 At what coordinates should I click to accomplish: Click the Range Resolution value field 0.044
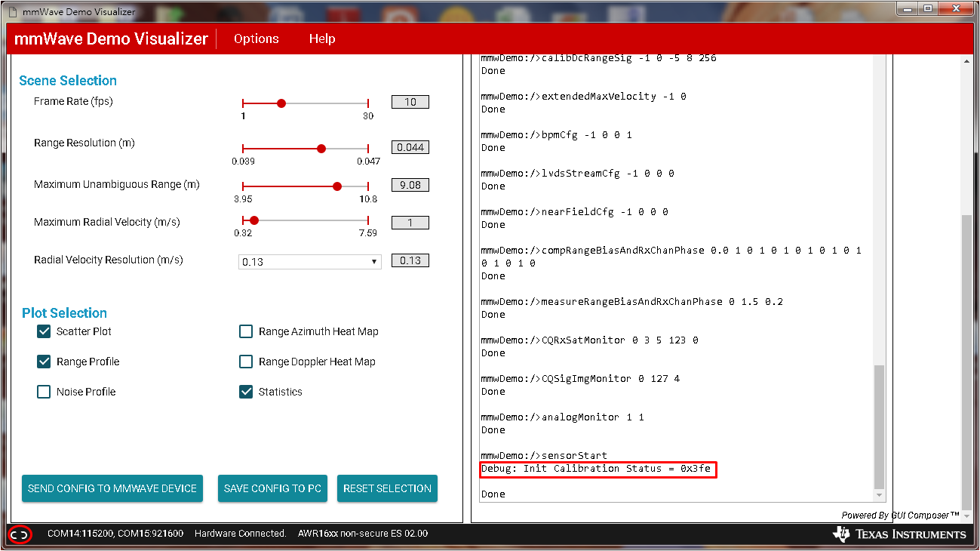coord(410,147)
